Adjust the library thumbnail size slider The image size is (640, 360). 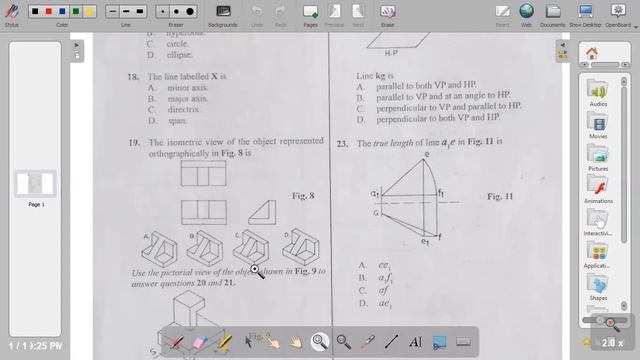pyautogui.click(x=604, y=320)
